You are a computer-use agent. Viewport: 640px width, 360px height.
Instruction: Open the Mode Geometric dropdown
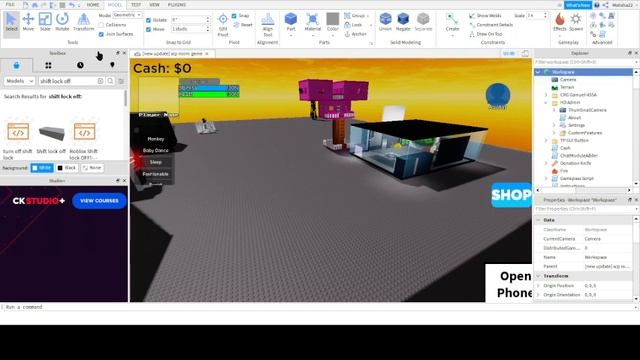[127, 15]
